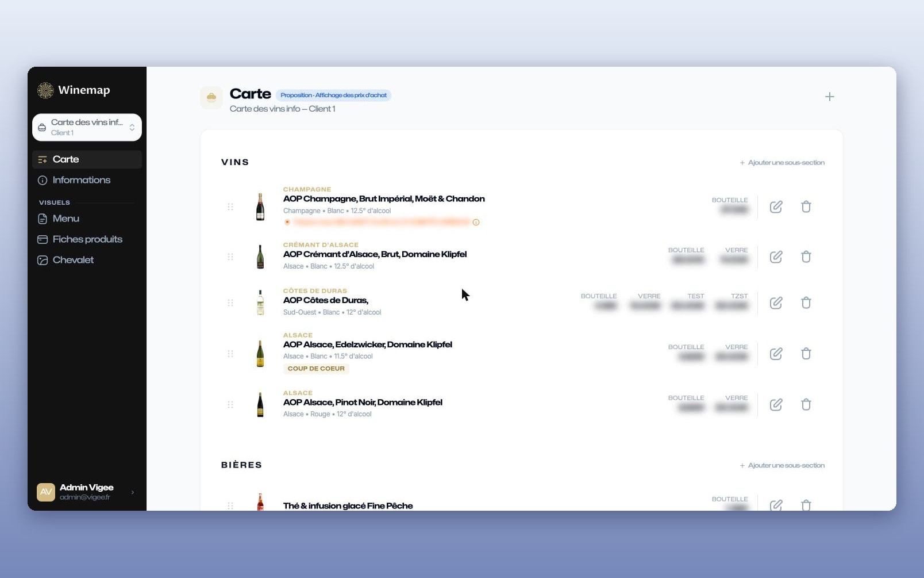Click the COUP DE COEUR tag
The image size is (924, 578).
[x=316, y=369]
